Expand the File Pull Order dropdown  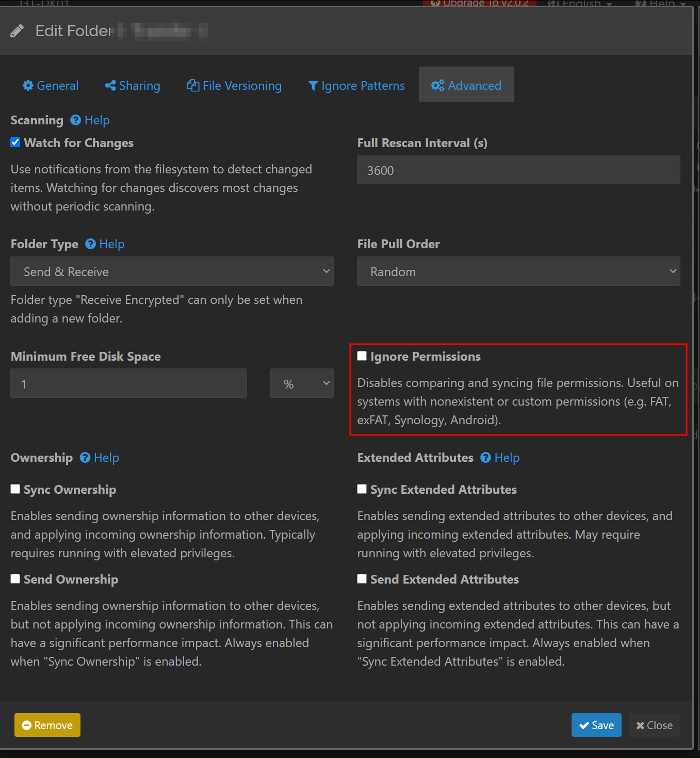click(x=518, y=271)
